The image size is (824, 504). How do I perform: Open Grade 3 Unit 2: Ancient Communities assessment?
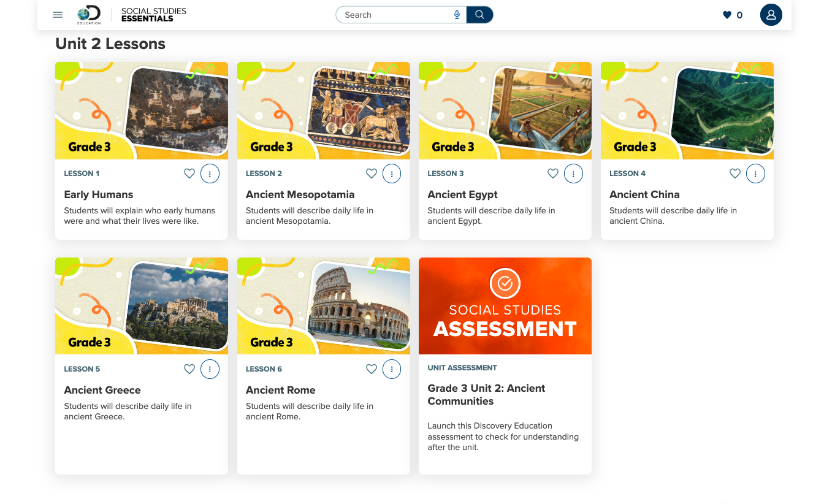[x=486, y=395]
